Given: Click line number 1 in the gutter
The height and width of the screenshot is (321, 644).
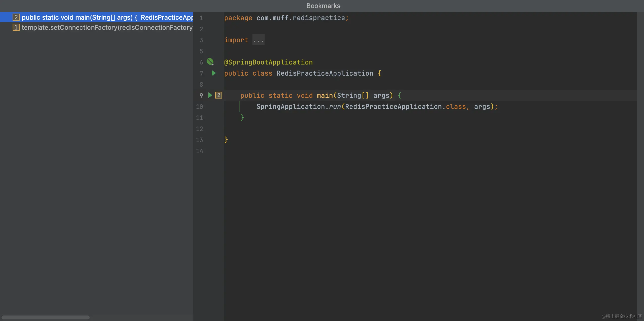Looking at the screenshot, I should (201, 18).
